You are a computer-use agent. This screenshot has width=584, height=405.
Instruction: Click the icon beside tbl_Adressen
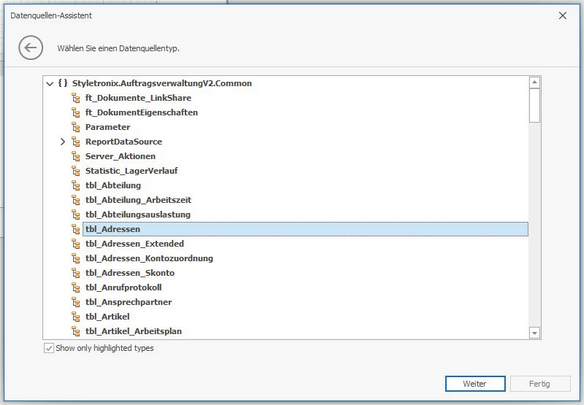click(76, 229)
